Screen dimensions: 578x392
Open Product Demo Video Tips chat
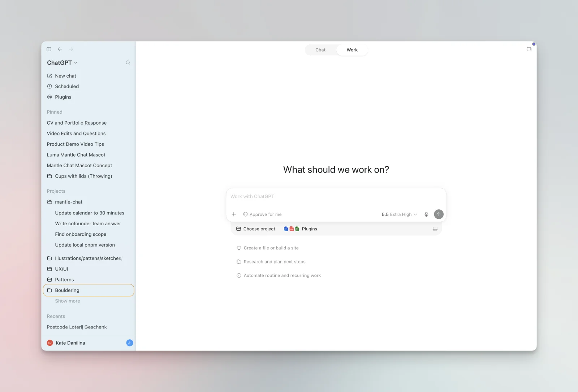point(89,144)
